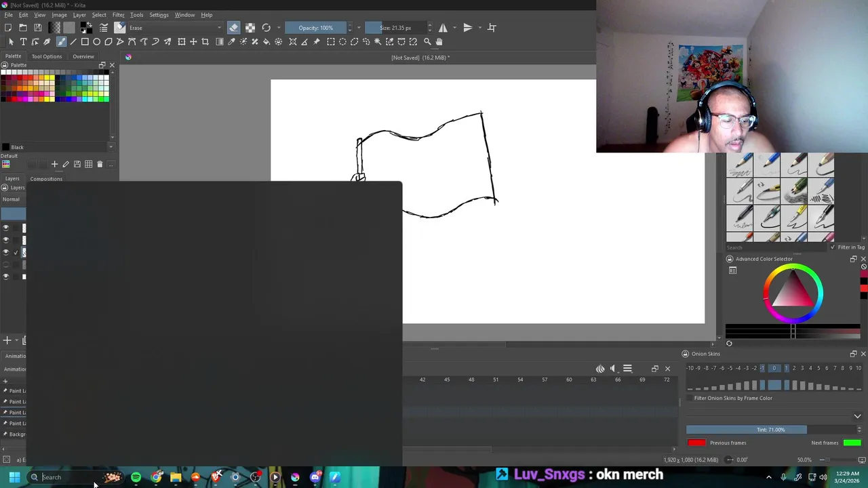Adjust the Opacity 100% slider
The width and height of the screenshot is (868, 488).
click(315, 28)
